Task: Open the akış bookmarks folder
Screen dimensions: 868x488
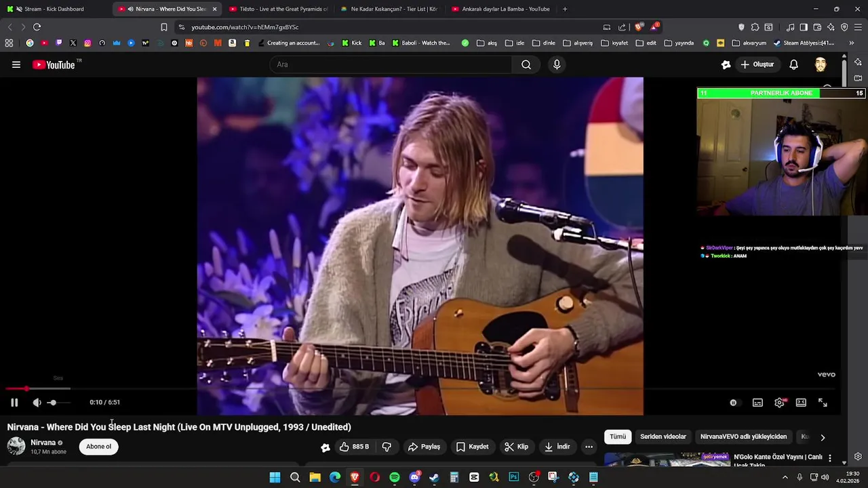Action: pyautogui.click(x=487, y=43)
